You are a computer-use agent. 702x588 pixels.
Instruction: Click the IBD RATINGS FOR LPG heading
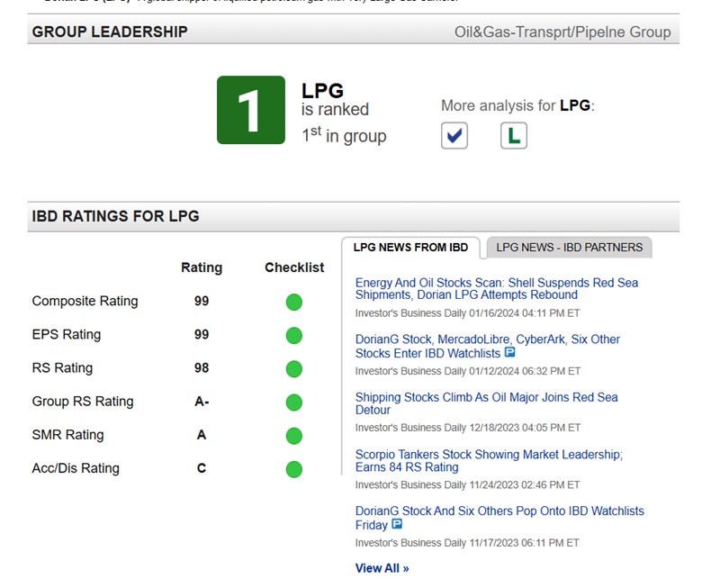115,216
